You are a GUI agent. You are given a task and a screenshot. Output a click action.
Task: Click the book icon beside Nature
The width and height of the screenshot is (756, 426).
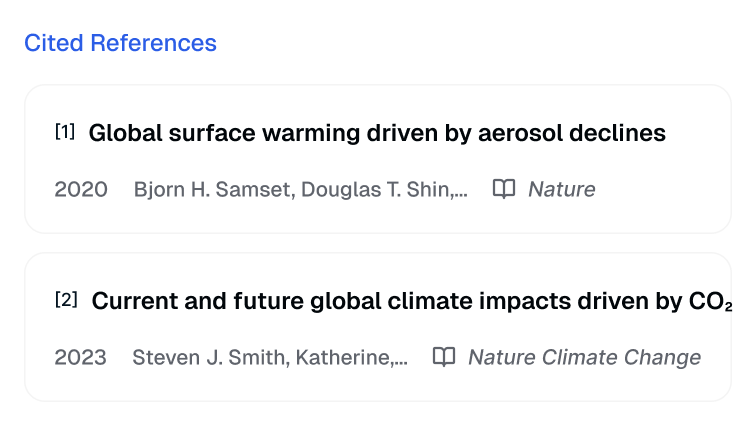504,189
